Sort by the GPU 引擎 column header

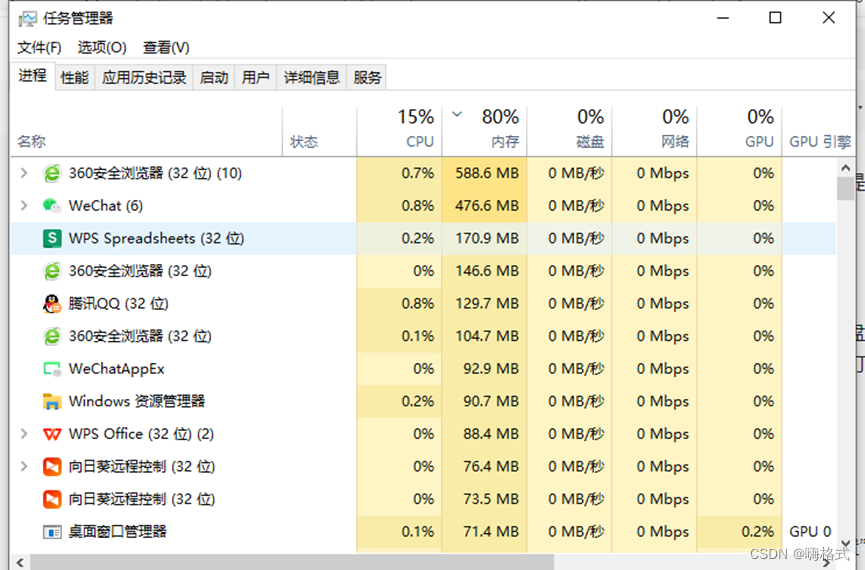click(x=819, y=131)
